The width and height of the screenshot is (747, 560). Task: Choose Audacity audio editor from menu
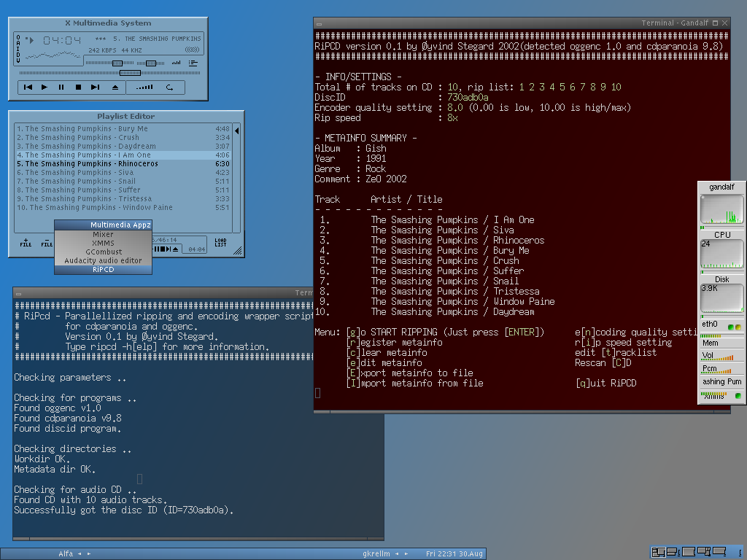[x=103, y=260]
